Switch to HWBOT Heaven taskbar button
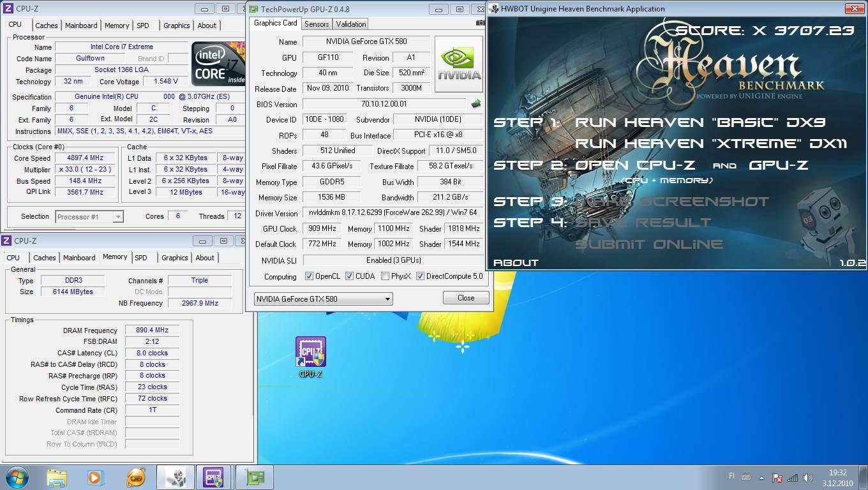This screenshot has width=868, height=490. click(175, 477)
